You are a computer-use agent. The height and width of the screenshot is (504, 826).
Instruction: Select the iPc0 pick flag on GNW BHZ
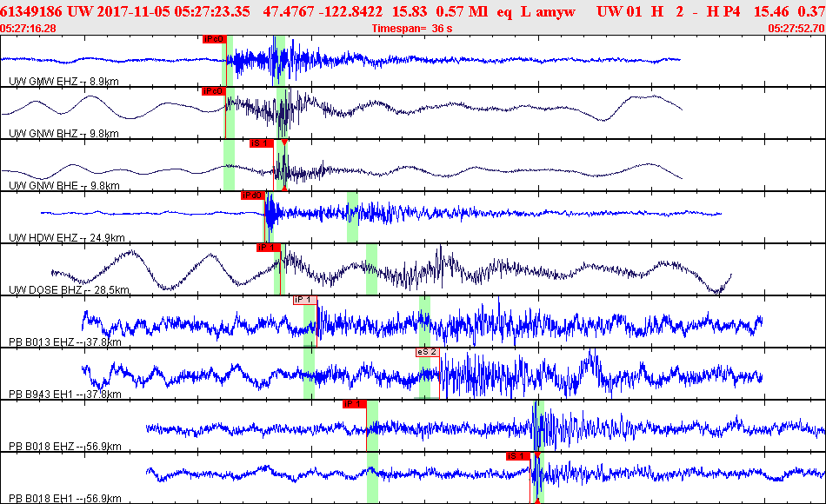[x=215, y=91]
